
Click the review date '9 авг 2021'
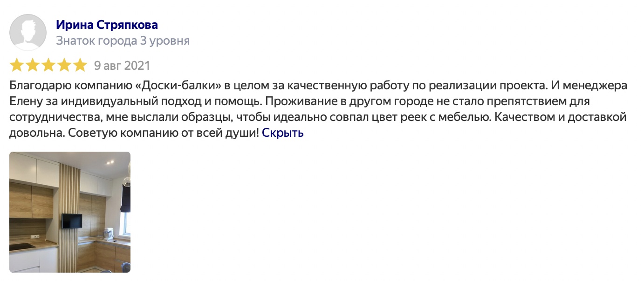click(122, 65)
